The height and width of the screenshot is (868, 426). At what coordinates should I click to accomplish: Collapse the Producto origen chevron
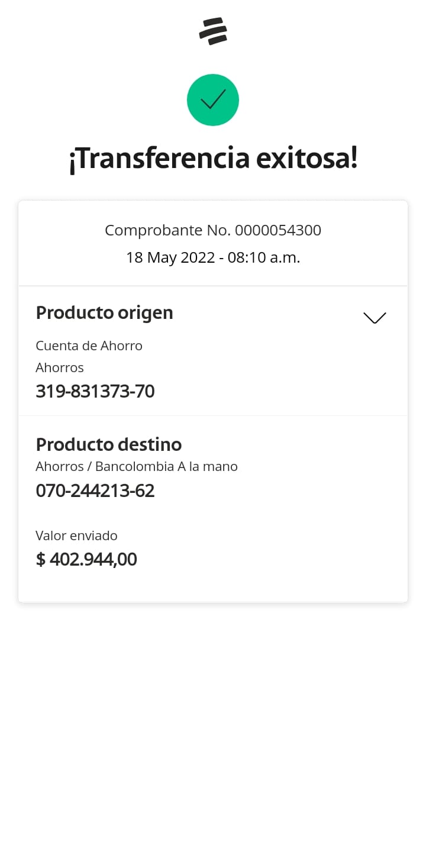[x=375, y=318]
